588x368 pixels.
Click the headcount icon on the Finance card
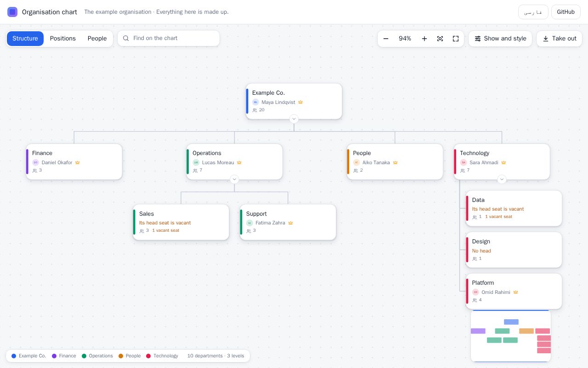coord(35,171)
